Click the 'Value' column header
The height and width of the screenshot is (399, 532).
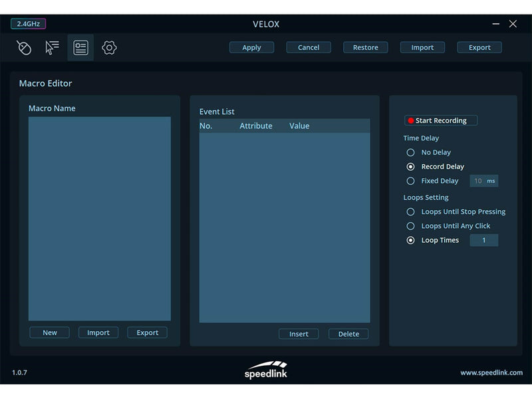(x=299, y=126)
